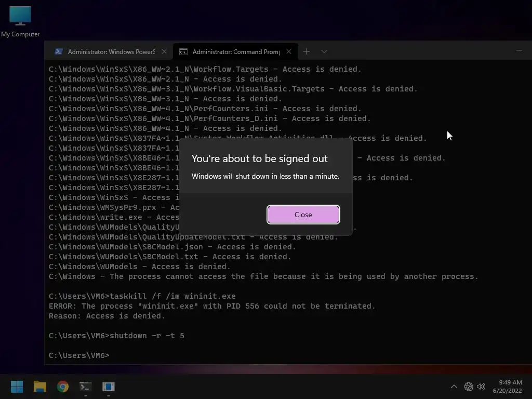Viewport: 532px width, 399px height.
Task: Click the 'You're about to be signed out' heading
Action: 260,159
